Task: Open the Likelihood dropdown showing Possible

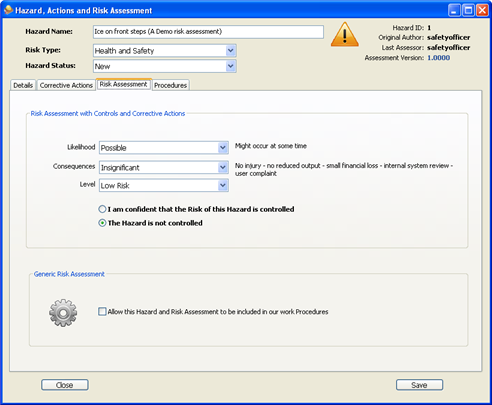Action: point(223,148)
